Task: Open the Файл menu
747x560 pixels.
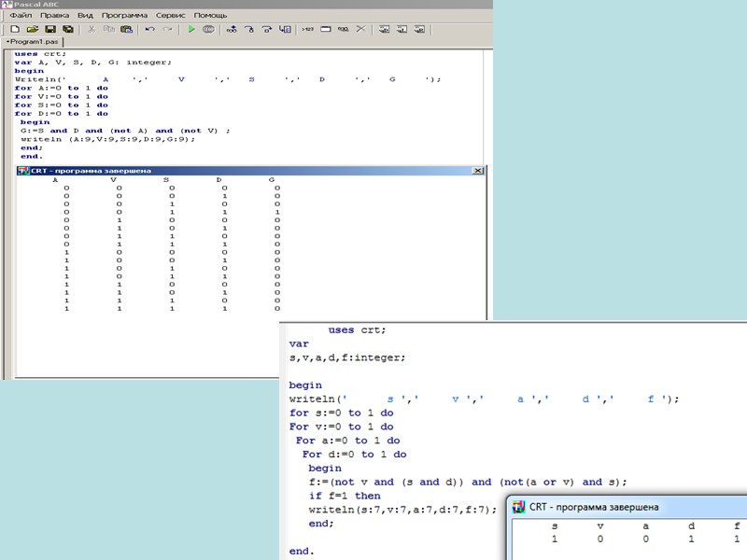Action: [x=21, y=16]
